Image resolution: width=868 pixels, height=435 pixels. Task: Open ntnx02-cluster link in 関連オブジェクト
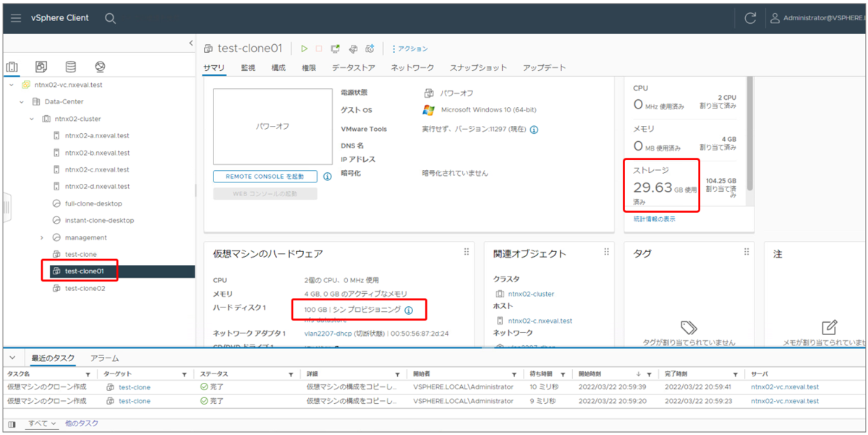(531, 294)
